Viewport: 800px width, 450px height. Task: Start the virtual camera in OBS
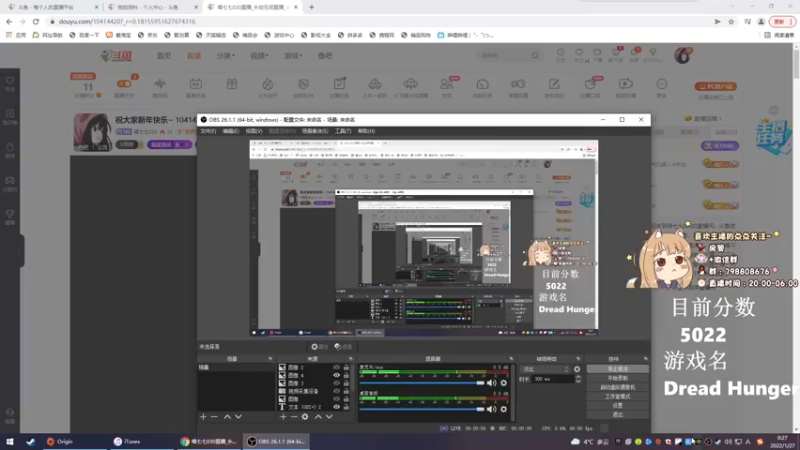click(x=618, y=387)
